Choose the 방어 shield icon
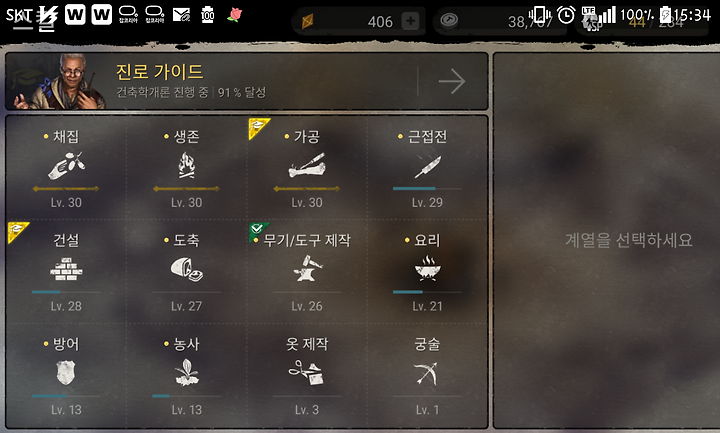This screenshot has width=720, height=433. point(66,372)
